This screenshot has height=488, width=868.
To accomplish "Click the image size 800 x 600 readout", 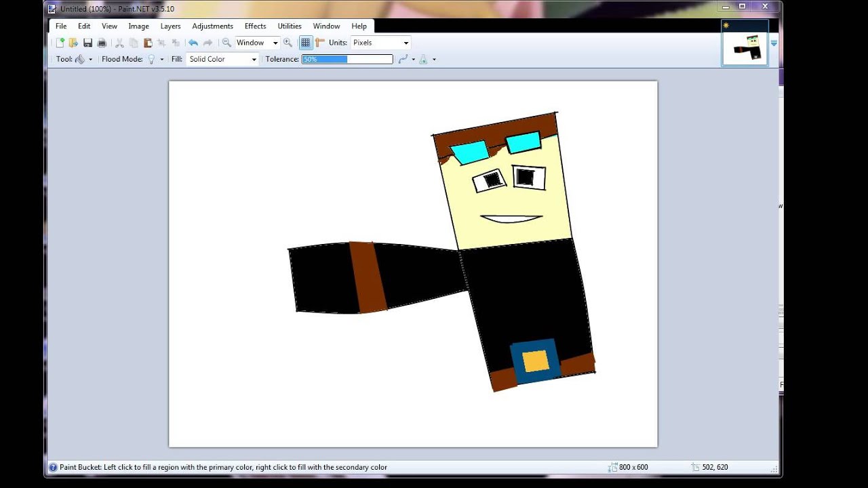I will point(629,467).
